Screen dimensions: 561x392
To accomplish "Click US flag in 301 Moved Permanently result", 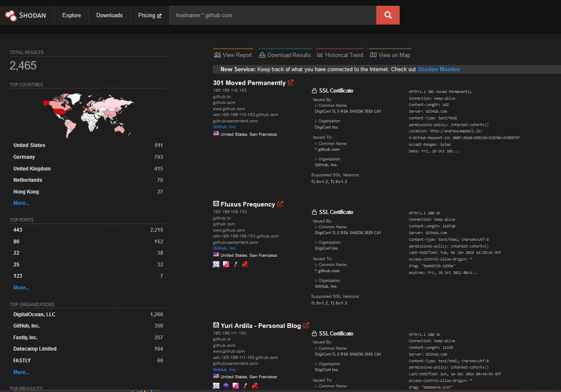I will [216, 134].
